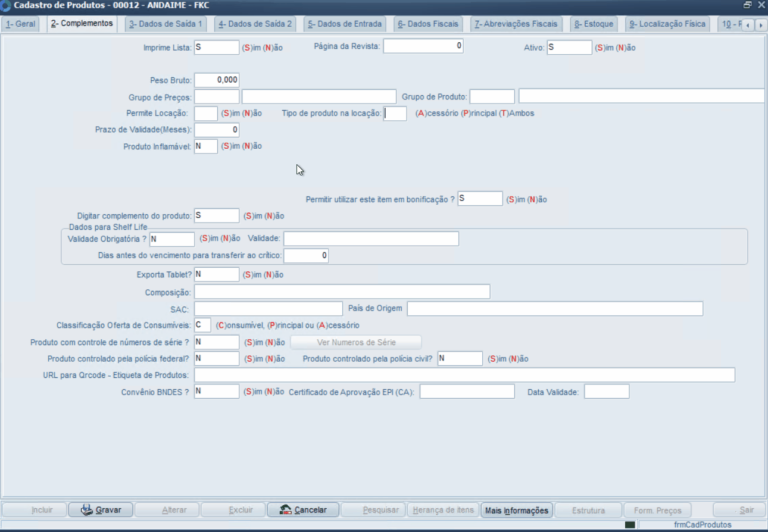Open Mais Informações
The height and width of the screenshot is (532, 768).
516,510
